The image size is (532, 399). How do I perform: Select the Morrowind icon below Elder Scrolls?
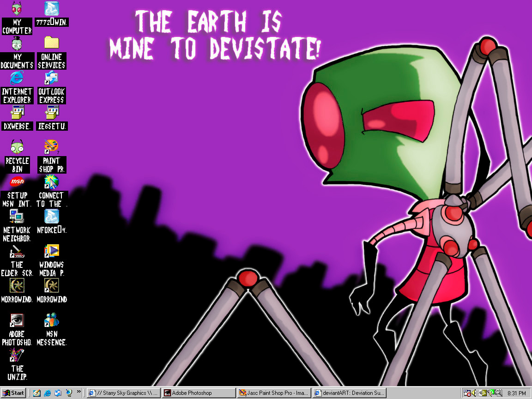17,291
